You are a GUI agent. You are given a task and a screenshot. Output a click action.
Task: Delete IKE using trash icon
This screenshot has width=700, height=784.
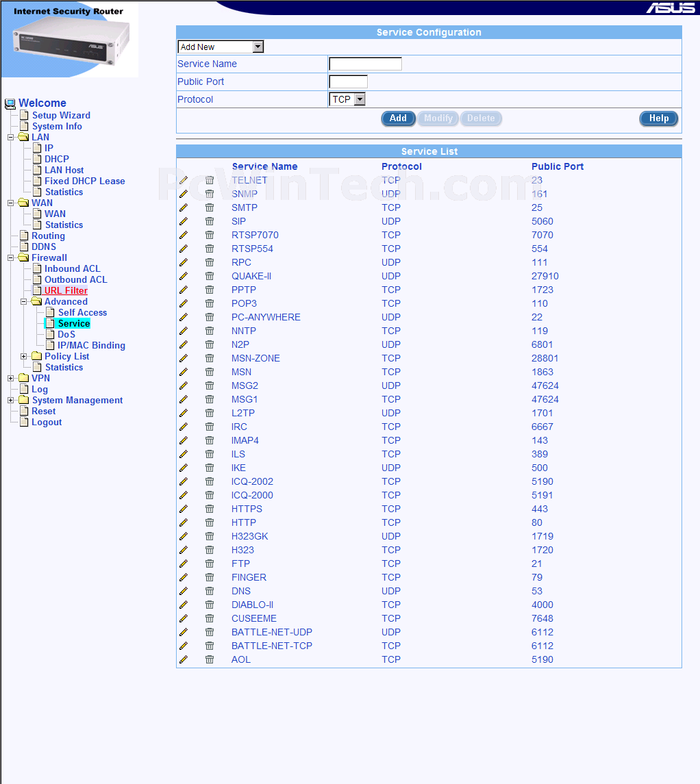[210, 468]
